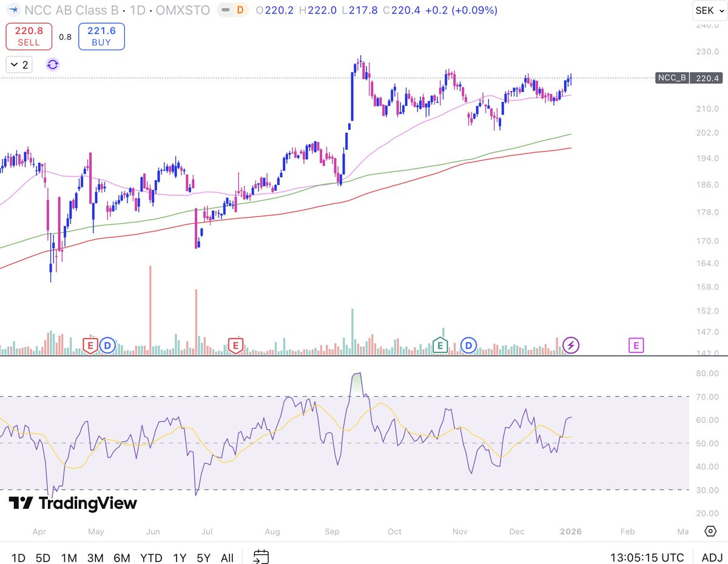Image resolution: width=728 pixels, height=564 pixels.
Task: Open the go-to-date calendar icon
Action: pos(261,557)
